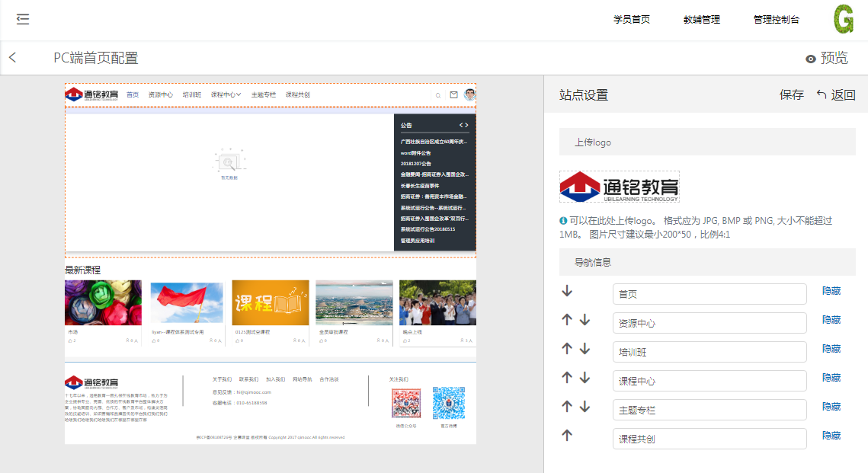
Task: Click the 资源中心 navigation name field
Action: 709,323
